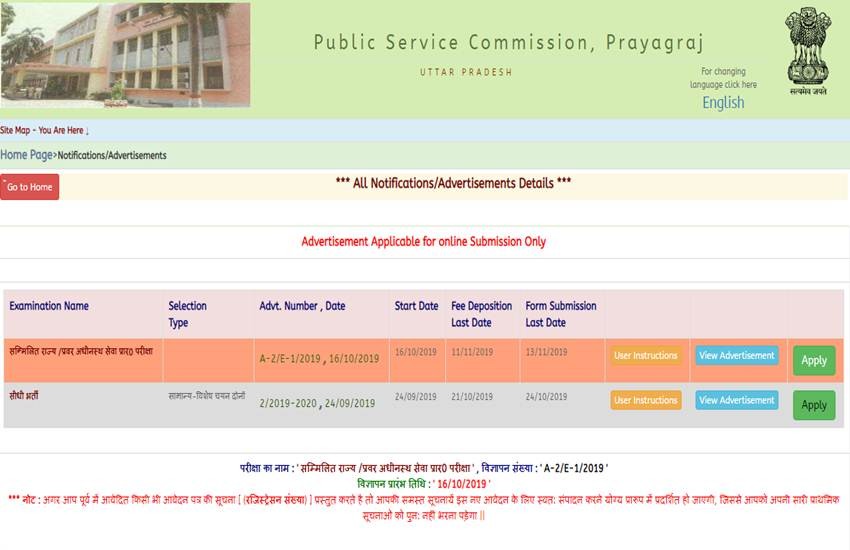850x550 pixels.
Task: Click the Selection Type column header
Action: pyautogui.click(x=187, y=314)
